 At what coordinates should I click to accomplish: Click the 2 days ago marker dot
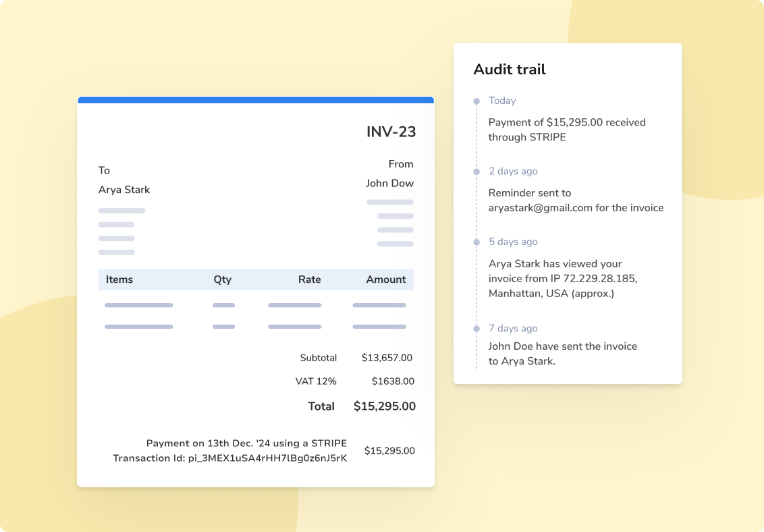476,171
